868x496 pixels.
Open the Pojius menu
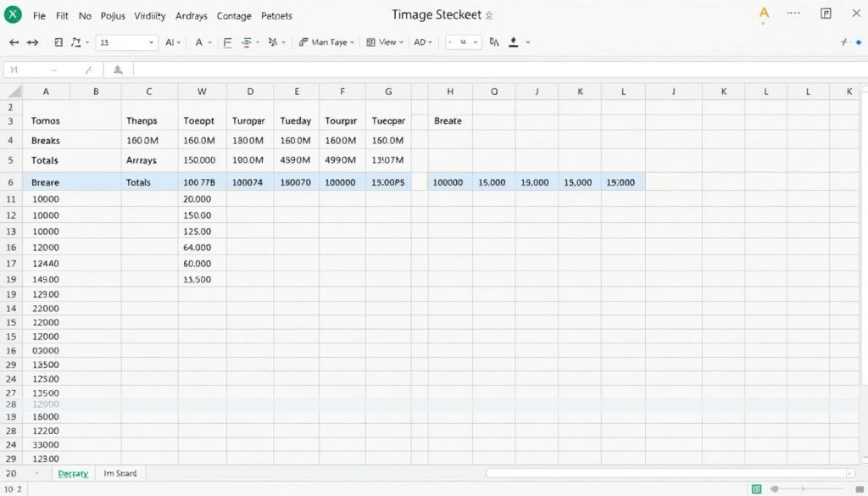[113, 16]
